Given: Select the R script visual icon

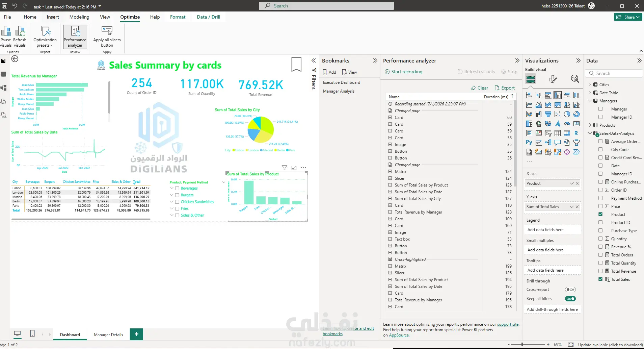Looking at the screenshot, I should pyautogui.click(x=576, y=133).
